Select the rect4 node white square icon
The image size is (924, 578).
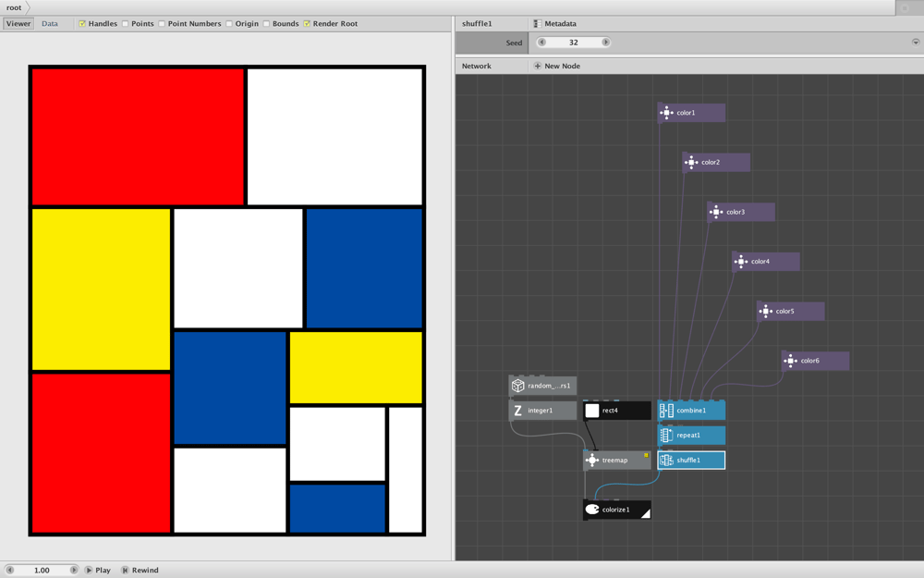tap(592, 411)
